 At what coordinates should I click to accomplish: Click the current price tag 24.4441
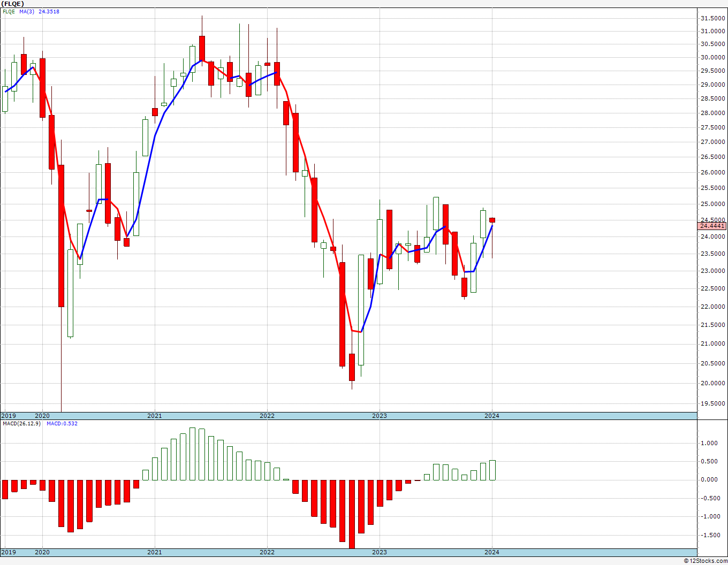point(712,226)
